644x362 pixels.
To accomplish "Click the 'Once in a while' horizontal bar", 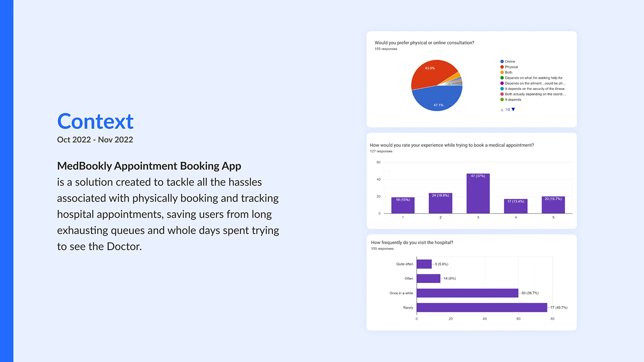I will (x=467, y=293).
